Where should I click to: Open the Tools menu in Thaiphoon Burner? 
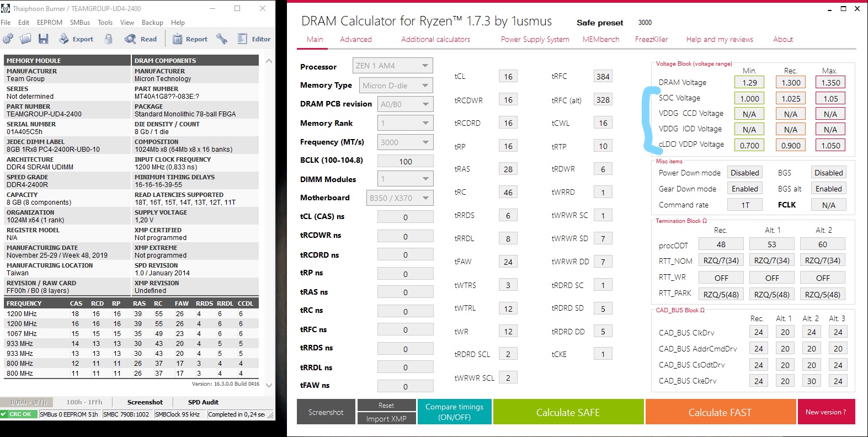105,23
